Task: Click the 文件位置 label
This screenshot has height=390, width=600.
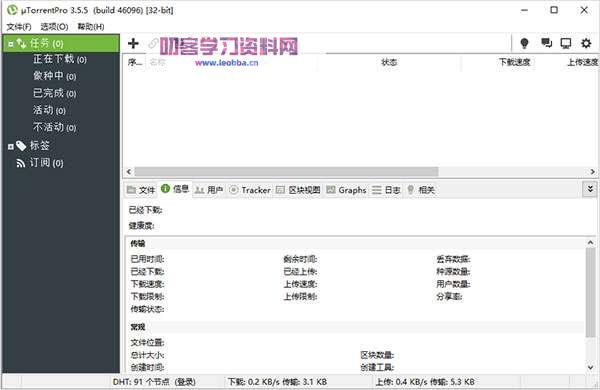Action: (147, 343)
